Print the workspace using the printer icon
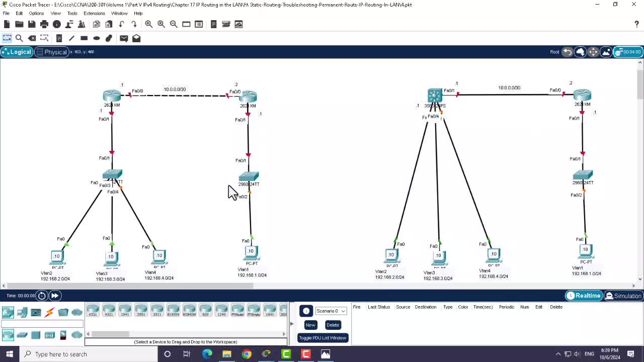The height and width of the screenshot is (362, 644). [44, 24]
